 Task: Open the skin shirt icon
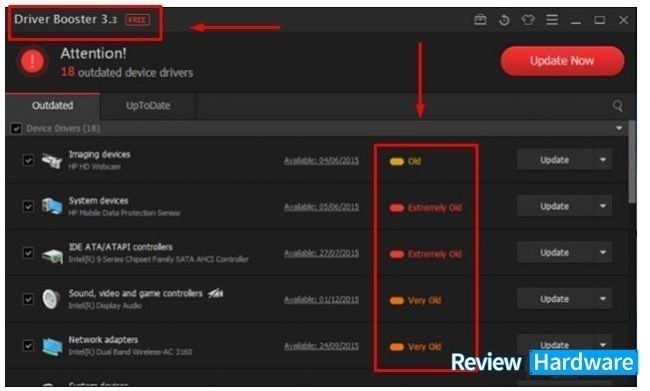(x=528, y=19)
